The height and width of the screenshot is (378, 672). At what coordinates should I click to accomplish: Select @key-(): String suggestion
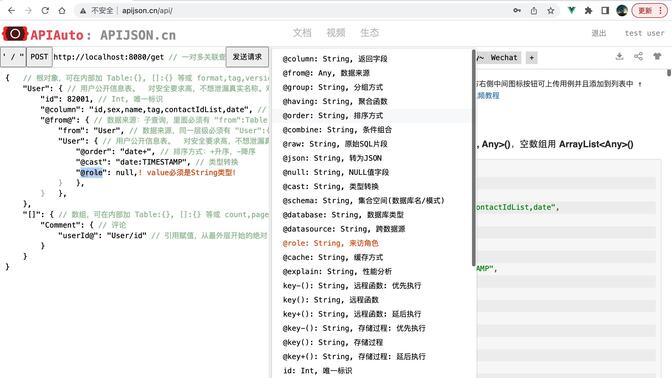[x=371, y=328]
